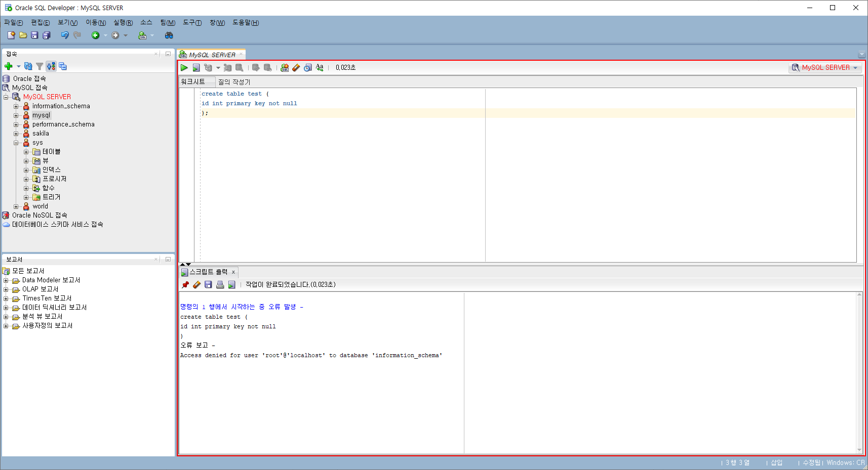Open the back navigation history dropdown
Viewport: 868px width, 470px height.
[x=105, y=35]
